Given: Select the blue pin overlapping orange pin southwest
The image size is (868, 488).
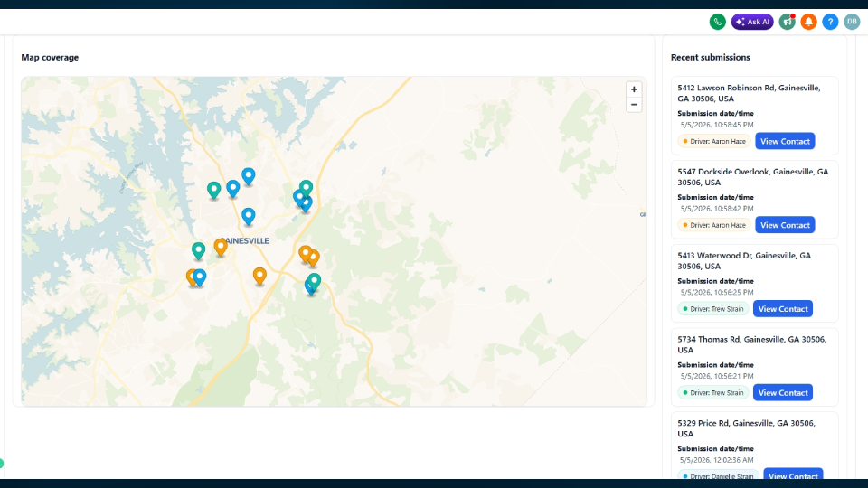Looking at the screenshot, I should [x=201, y=277].
